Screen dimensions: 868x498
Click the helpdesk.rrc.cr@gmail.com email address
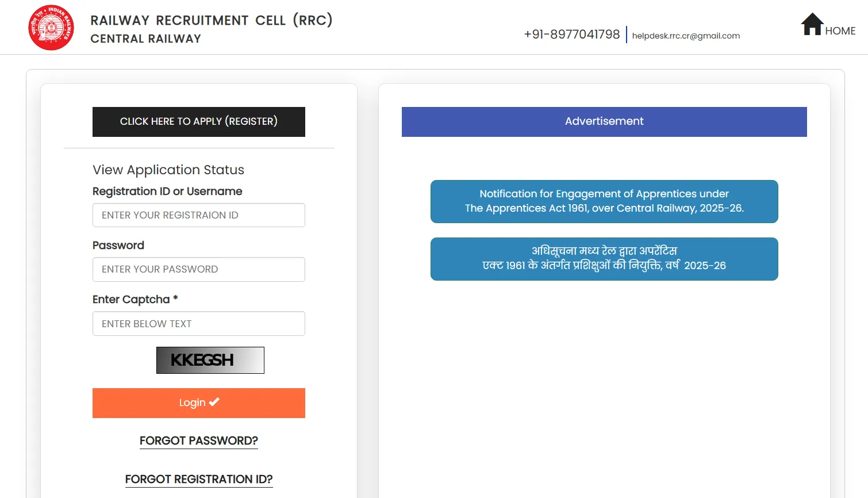686,36
